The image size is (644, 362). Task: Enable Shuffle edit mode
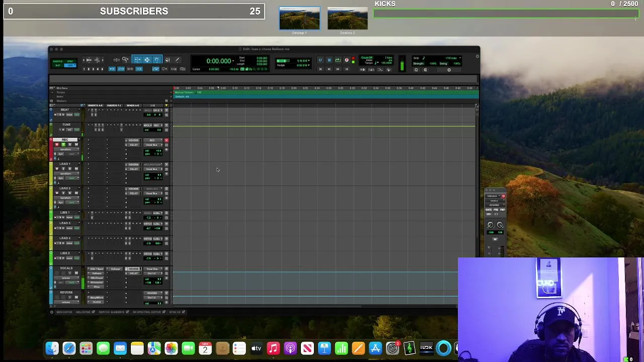pyautogui.click(x=58, y=61)
